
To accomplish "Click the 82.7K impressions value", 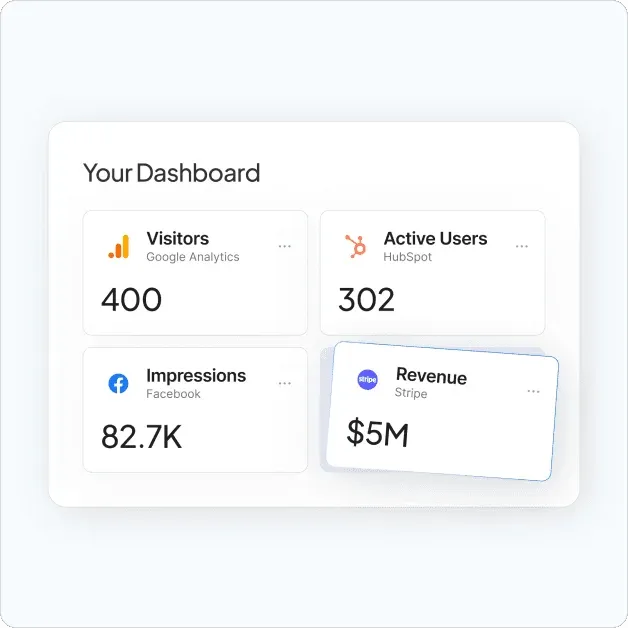I will (x=141, y=436).
